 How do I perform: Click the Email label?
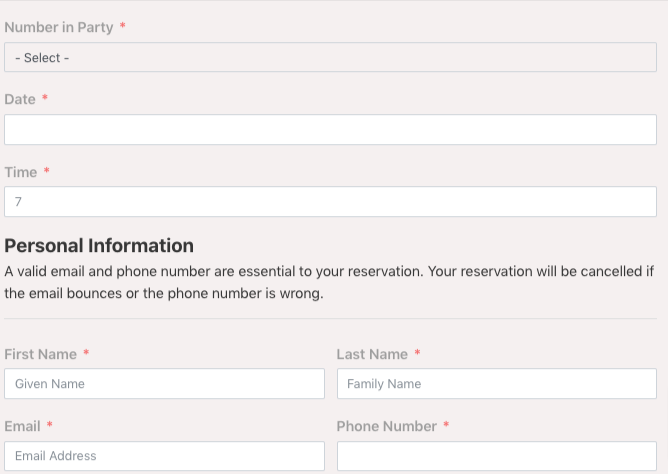(22, 426)
